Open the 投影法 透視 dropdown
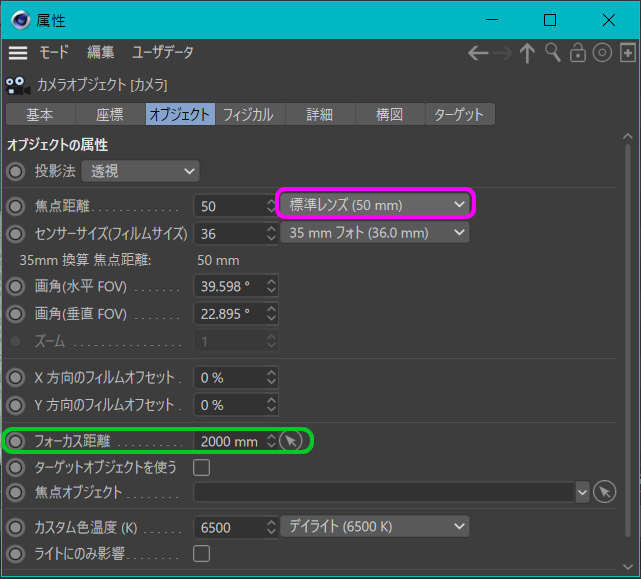 coord(140,171)
